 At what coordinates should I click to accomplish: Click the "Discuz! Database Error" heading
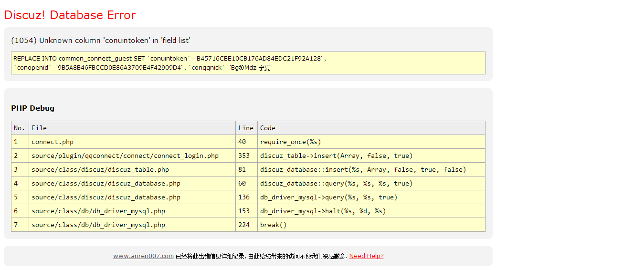(x=70, y=15)
